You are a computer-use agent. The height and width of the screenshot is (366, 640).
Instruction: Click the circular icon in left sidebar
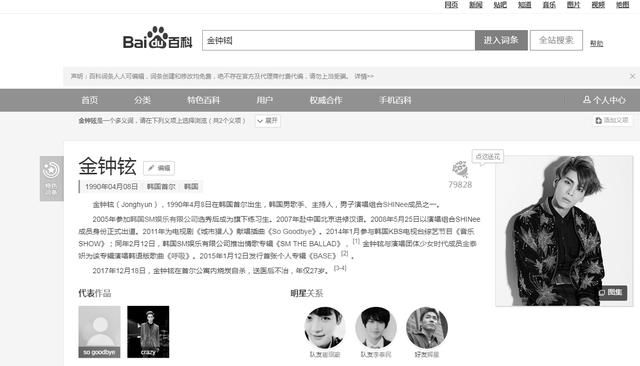[x=51, y=170]
